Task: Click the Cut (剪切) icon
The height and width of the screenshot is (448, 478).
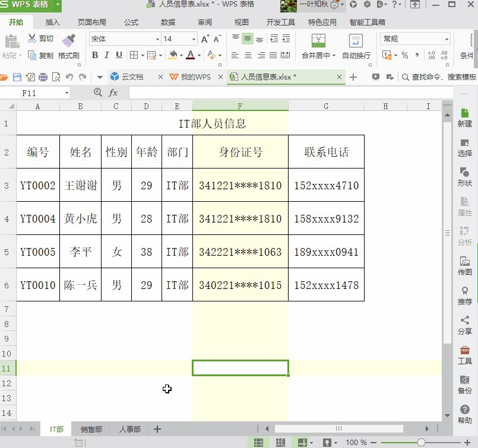Action: coord(31,37)
